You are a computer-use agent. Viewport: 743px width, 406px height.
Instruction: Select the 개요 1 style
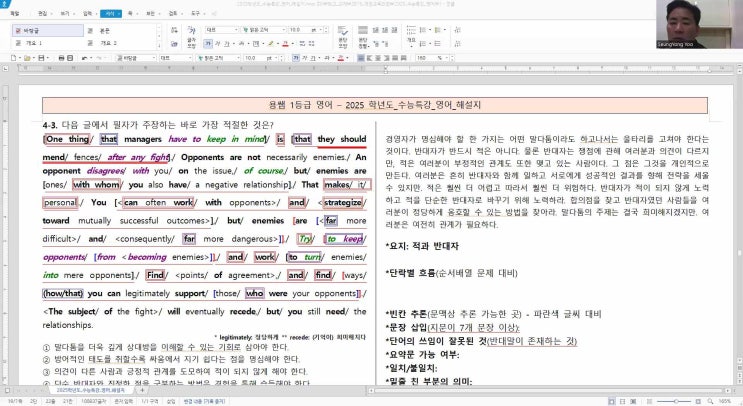pyautogui.click(x=34, y=43)
